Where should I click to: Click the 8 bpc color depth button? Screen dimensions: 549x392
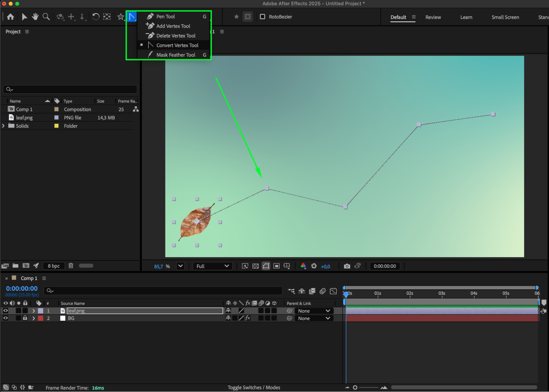(54, 266)
